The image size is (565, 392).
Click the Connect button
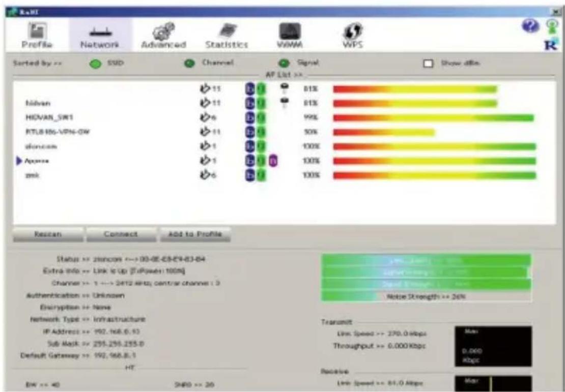121,234
